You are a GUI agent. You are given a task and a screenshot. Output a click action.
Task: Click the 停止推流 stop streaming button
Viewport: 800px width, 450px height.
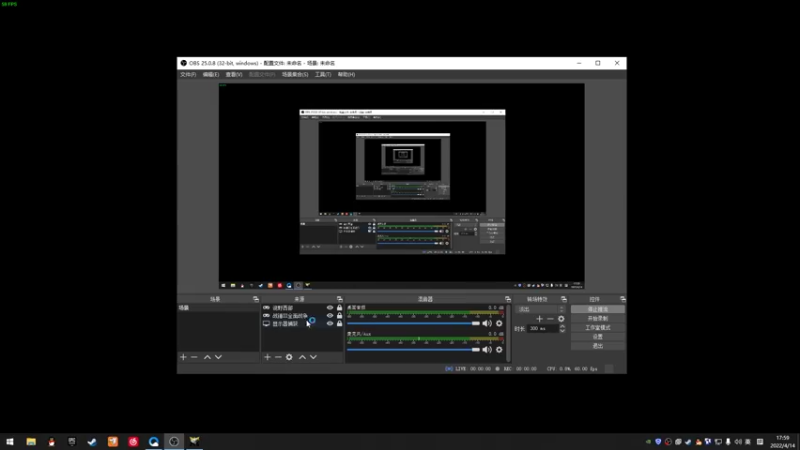[x=597, y=309]
